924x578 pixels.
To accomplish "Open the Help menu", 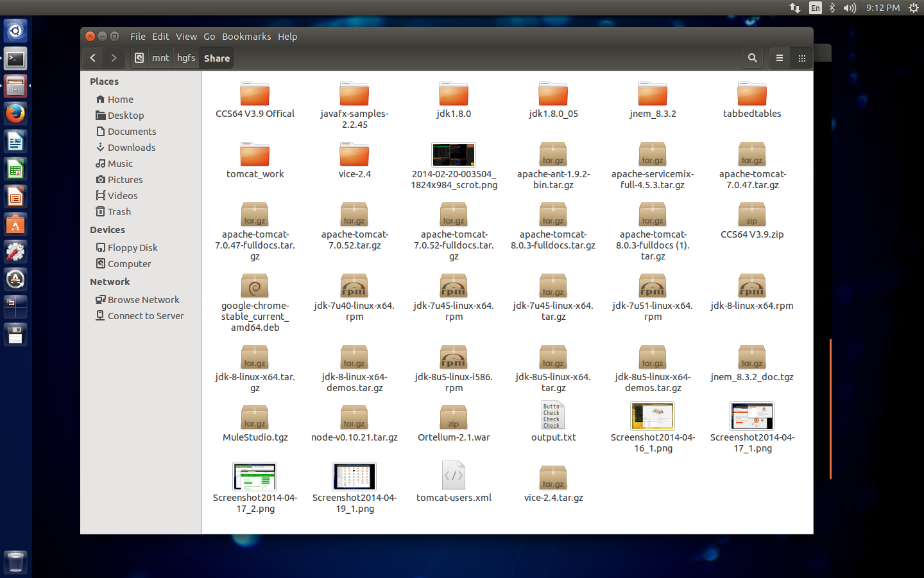I will [287, 37].
